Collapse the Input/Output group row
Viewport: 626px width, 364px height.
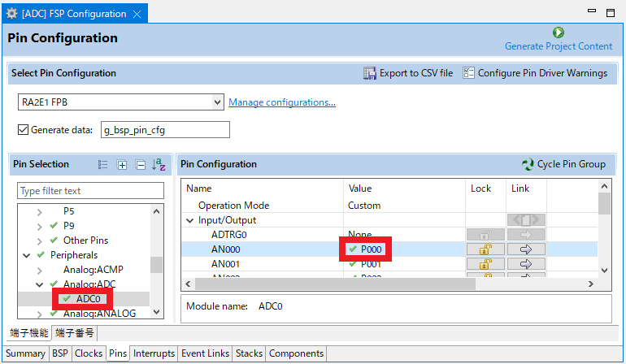click(x=190, y=220)
